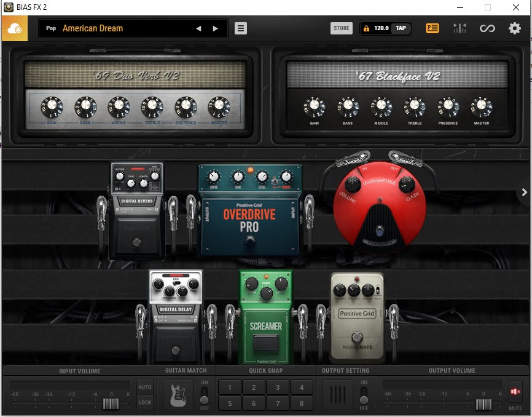
Task: Click the Input Volume slider handle
Action: 111,404
